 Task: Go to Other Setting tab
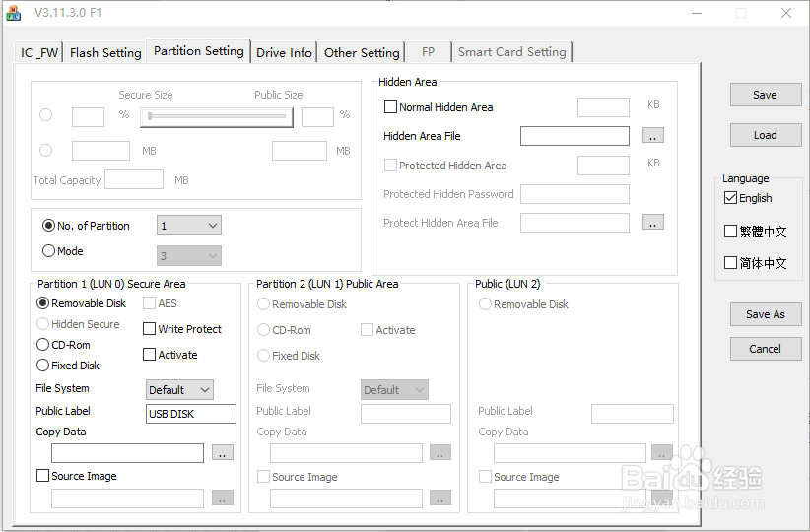coord(362,53)
